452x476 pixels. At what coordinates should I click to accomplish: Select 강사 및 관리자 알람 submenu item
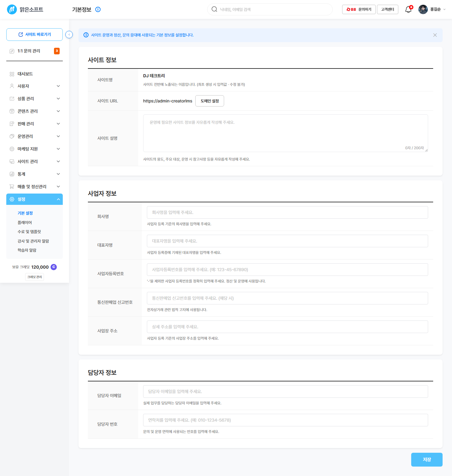pyautogui.click(x=33, y=241)
